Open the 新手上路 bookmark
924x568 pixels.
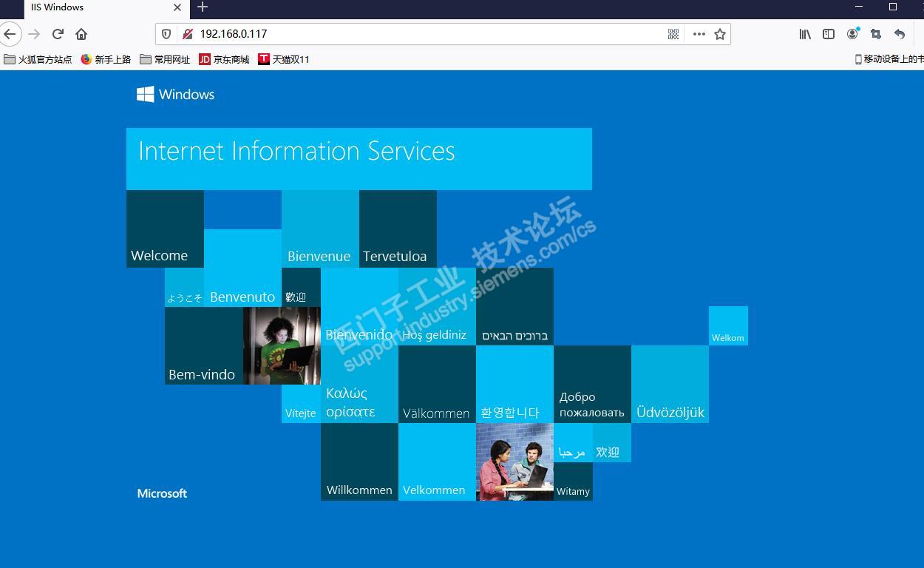point(106,59)
